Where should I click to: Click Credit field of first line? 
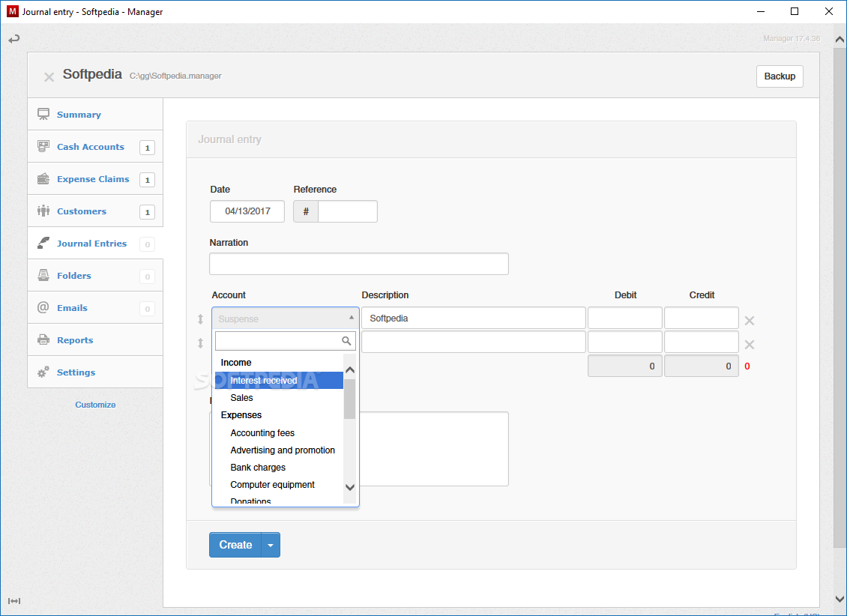(x=701, y=318)
